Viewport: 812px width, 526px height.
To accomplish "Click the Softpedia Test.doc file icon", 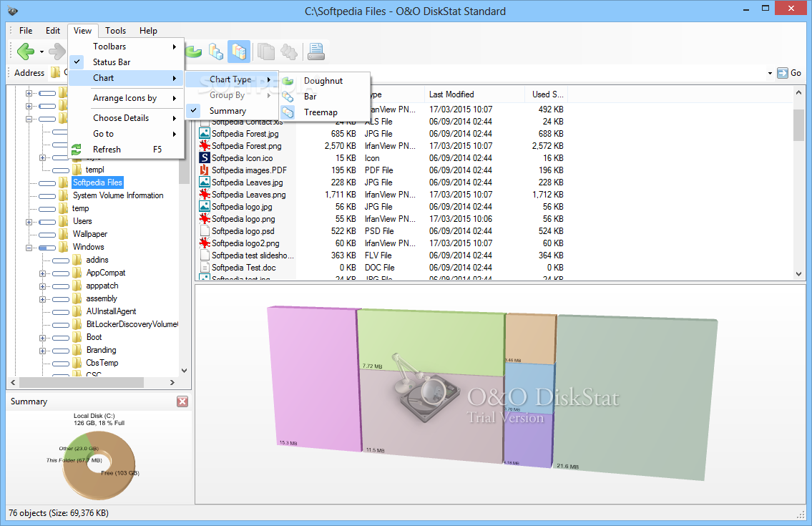I will tap(205, 268).
